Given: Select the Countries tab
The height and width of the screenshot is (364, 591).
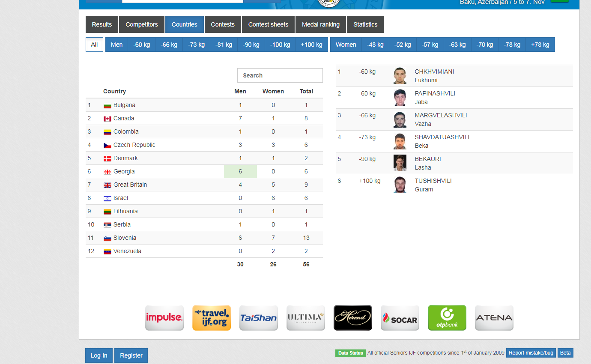Looking at the screenshot, I should (x=185, y=24).
